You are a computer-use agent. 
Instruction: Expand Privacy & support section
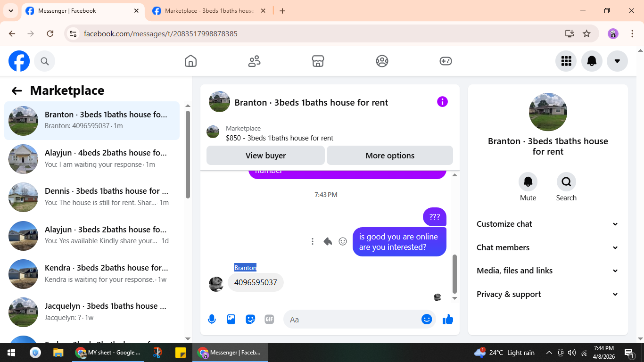pyautogui.click(x=547, y=294)
